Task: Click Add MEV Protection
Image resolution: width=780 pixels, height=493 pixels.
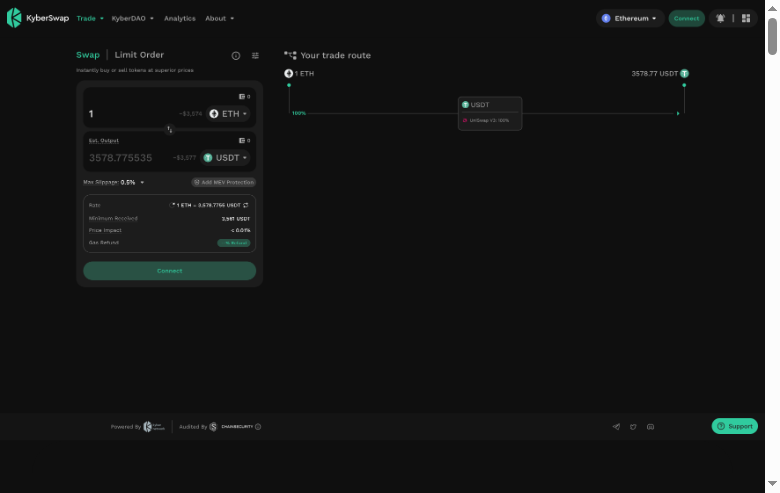Action: 223,183
